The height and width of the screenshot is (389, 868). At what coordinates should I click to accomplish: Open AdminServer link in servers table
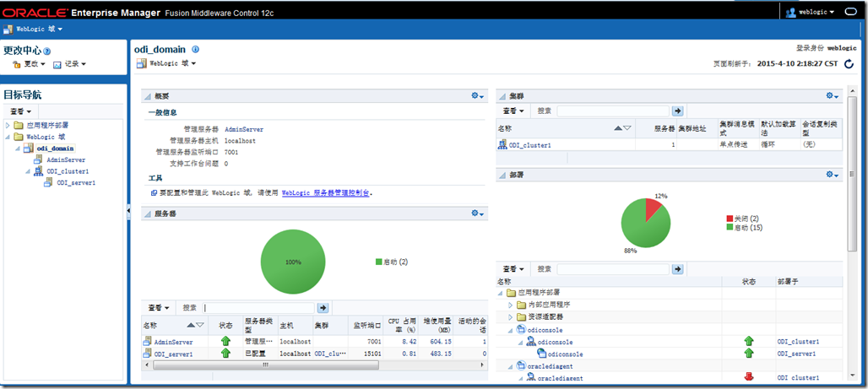[x=173, y=342]
